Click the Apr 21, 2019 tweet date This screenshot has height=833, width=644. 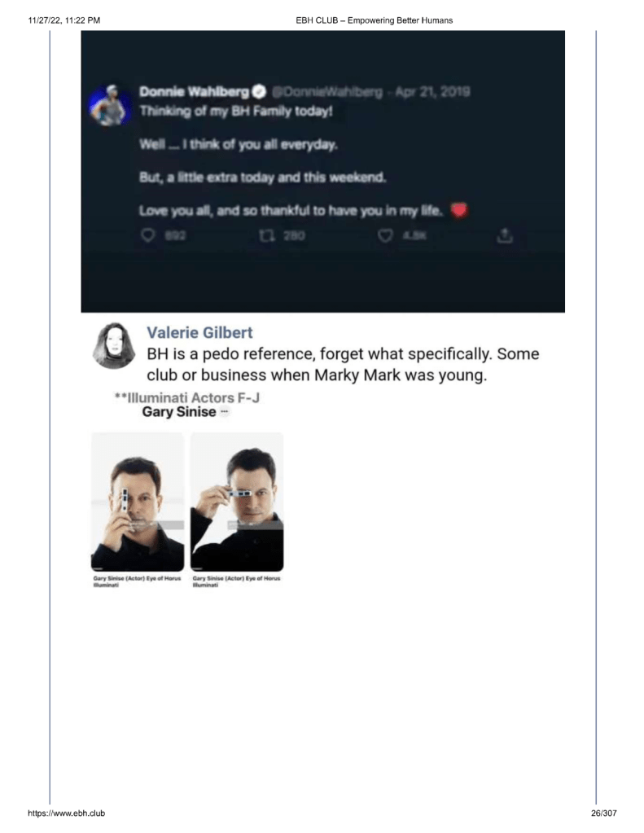click(432, 91)
